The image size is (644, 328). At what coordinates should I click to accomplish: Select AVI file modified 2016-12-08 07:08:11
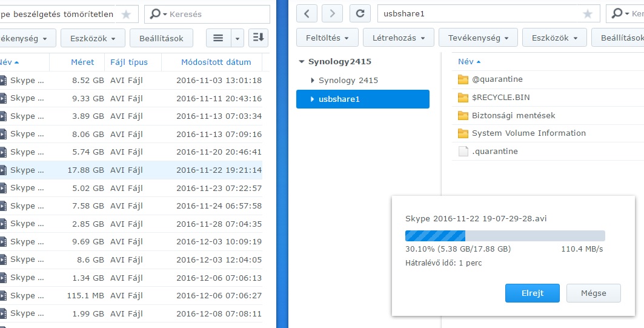point(131,313)
